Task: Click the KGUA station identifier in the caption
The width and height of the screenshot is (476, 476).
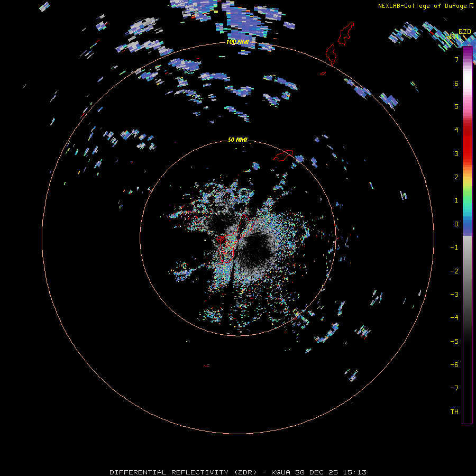Action: (x=281, y=472)
